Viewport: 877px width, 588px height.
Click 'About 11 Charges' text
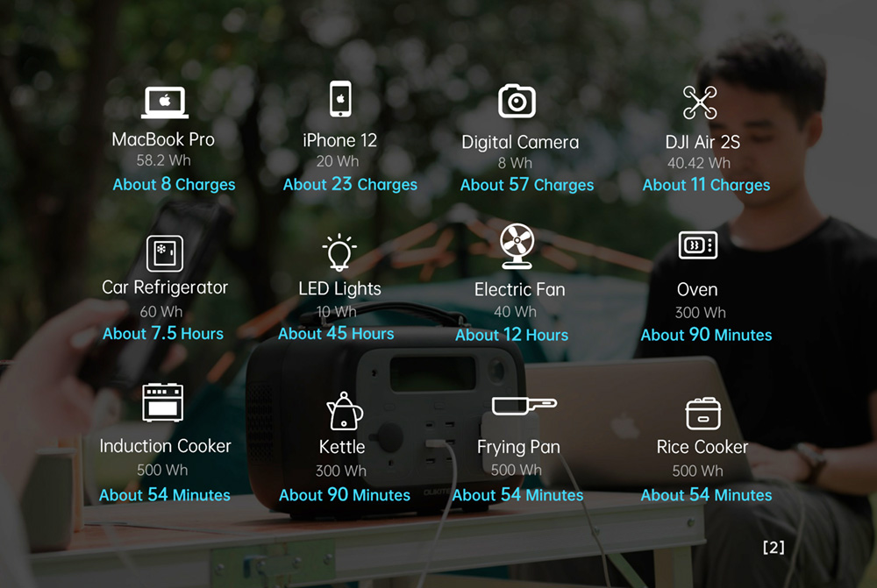706,184
